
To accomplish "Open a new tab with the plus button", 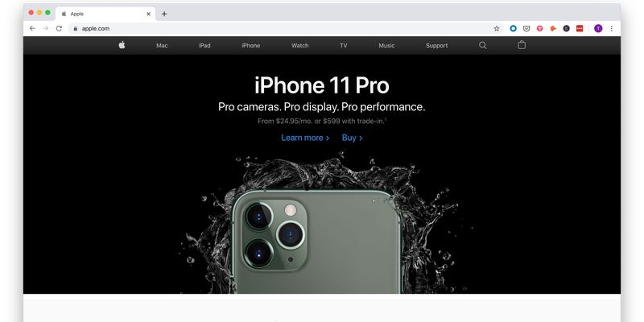I will (164, 14).
